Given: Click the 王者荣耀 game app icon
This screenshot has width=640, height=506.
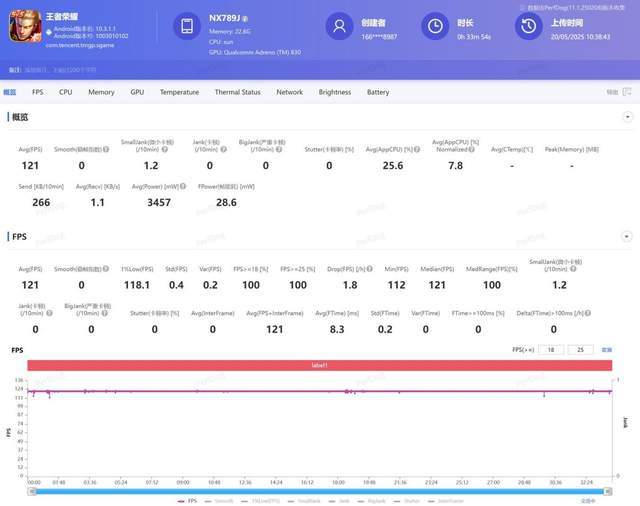Looking at the screenshot, I should click(23, 26).
